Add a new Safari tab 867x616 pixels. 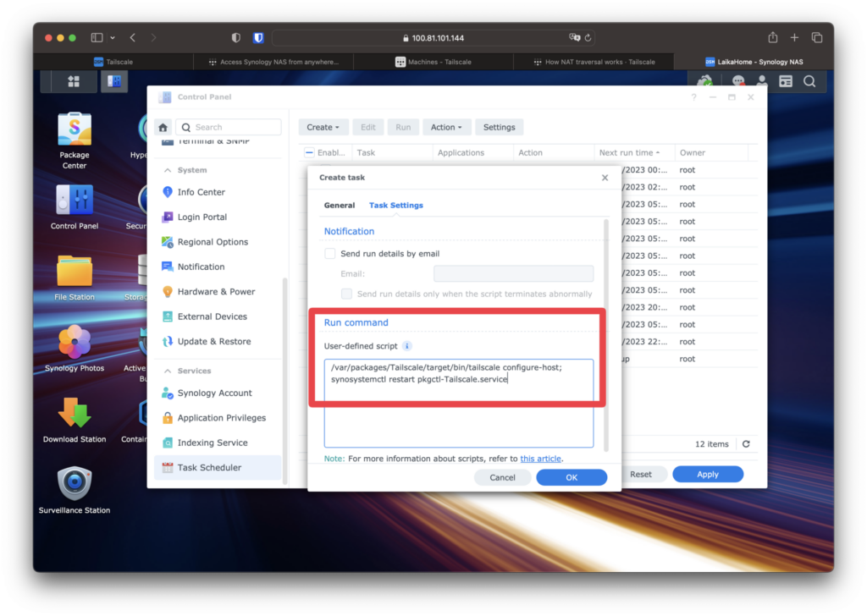[794, 37]
